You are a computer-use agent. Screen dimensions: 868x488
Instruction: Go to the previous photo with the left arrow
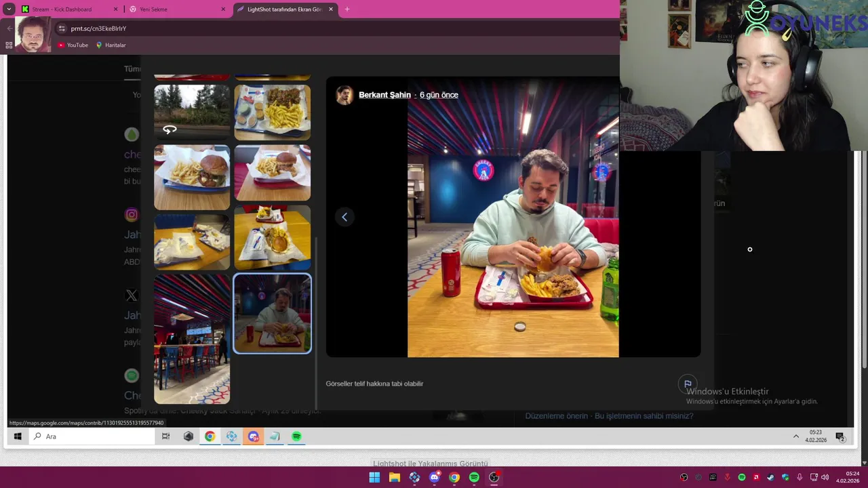tap(344, 217)
